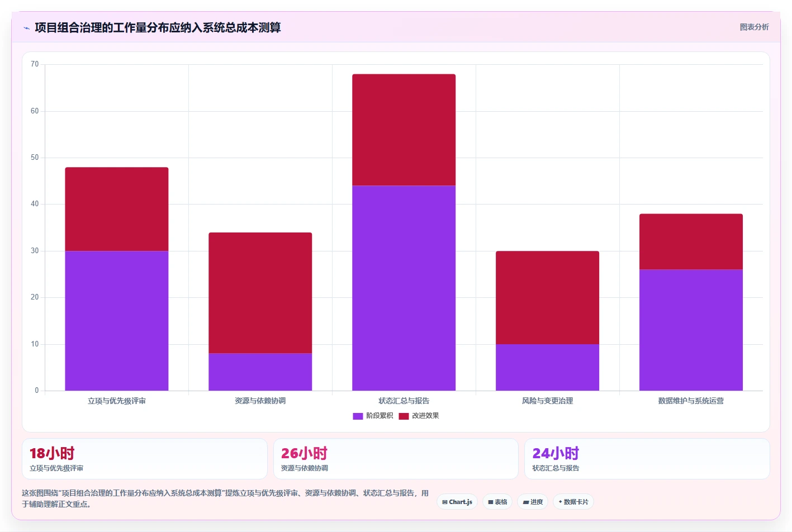Select the 表格 tag
The height and width of the screenshot is (532, 792).
(x=497, y=502)
